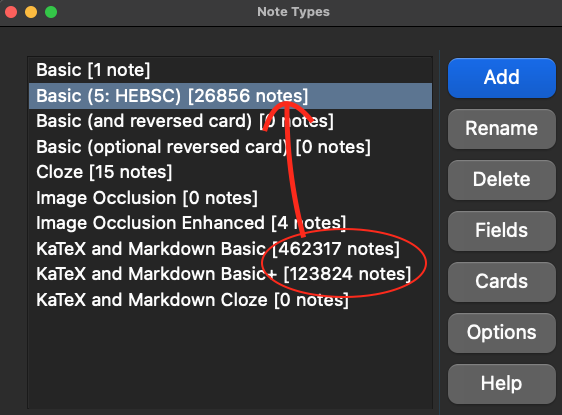Click the Add button
The height and width of the screenshot is (415, 562).
pyautogui.click(x=502, y=78)
